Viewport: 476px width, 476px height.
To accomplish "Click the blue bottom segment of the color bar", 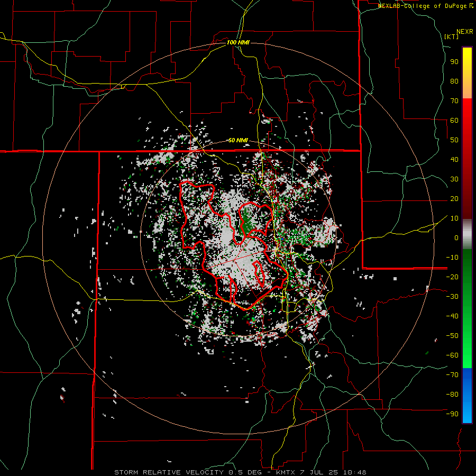I will tap(467, 396).
